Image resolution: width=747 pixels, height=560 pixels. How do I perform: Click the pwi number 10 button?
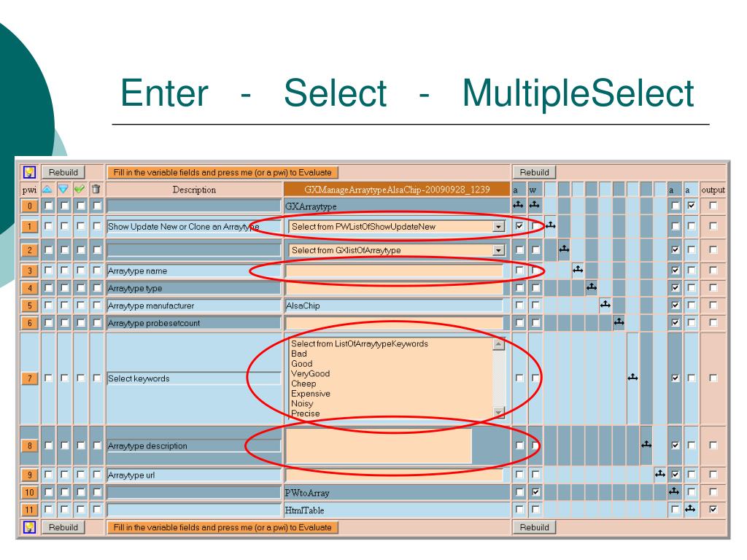click(29, 492)
